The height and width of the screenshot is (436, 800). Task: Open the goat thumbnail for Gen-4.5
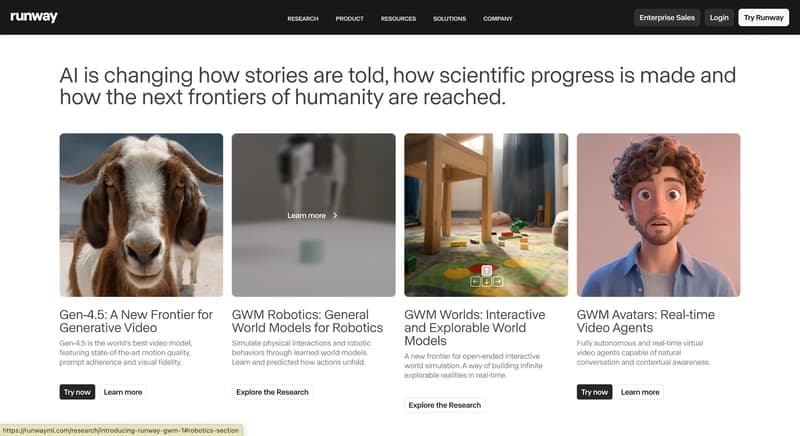coord(141,215)
